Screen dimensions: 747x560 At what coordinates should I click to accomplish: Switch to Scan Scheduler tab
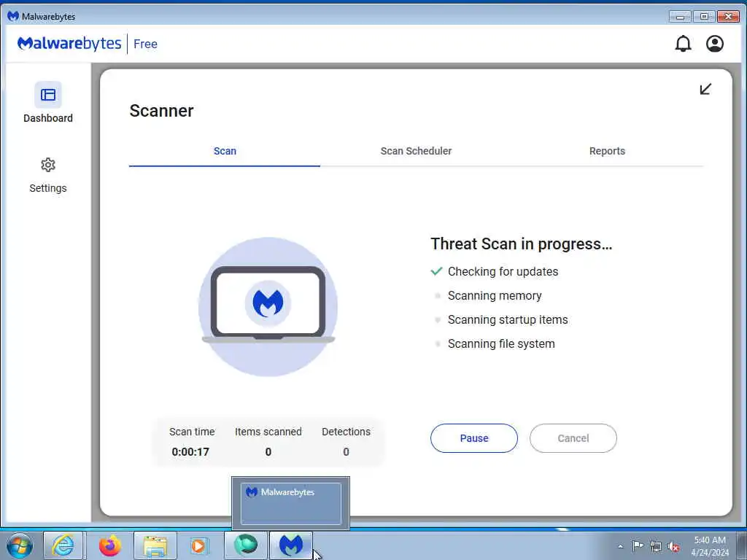pos(416,151)
